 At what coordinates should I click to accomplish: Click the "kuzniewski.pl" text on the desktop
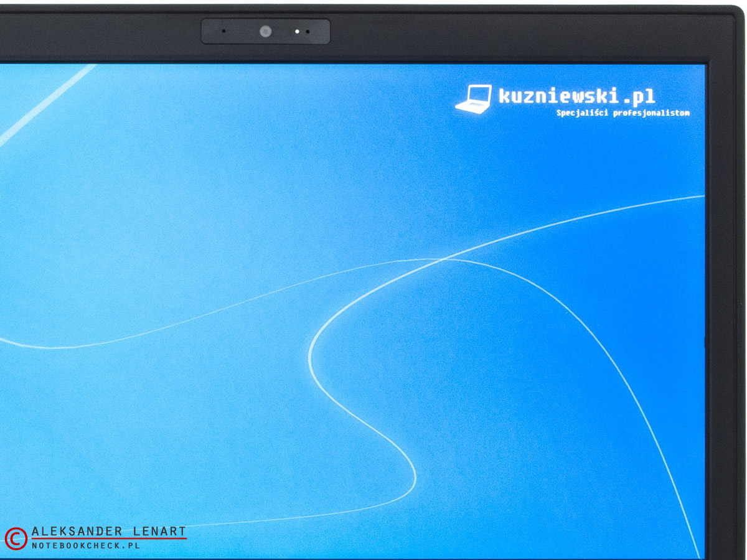pos(576,96)
